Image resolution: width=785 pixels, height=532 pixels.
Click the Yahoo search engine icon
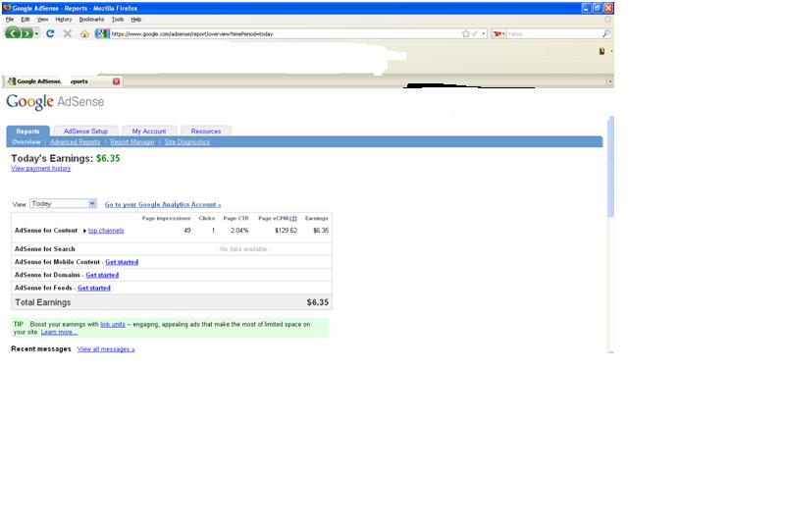tap(497, 33)
